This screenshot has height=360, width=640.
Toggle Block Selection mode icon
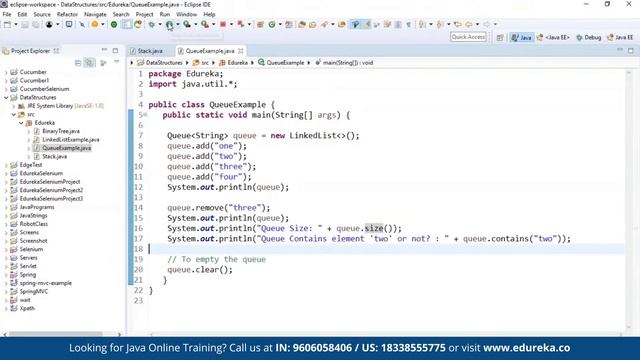click(398, 24)
